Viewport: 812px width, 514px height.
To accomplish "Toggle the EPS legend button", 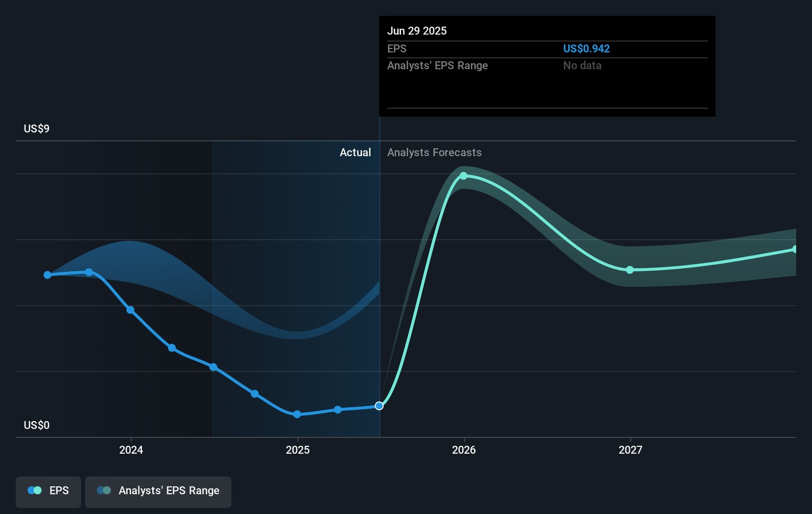I will pos(48,491).
